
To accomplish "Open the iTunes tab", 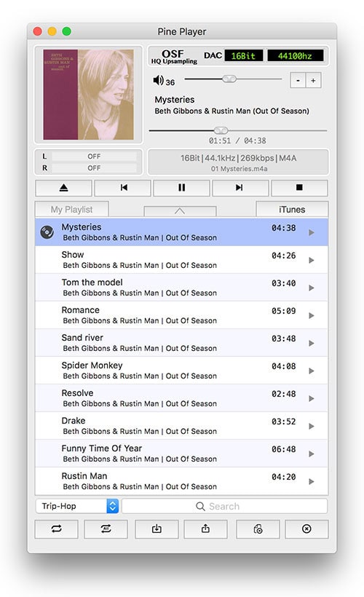I will (292, 210).
